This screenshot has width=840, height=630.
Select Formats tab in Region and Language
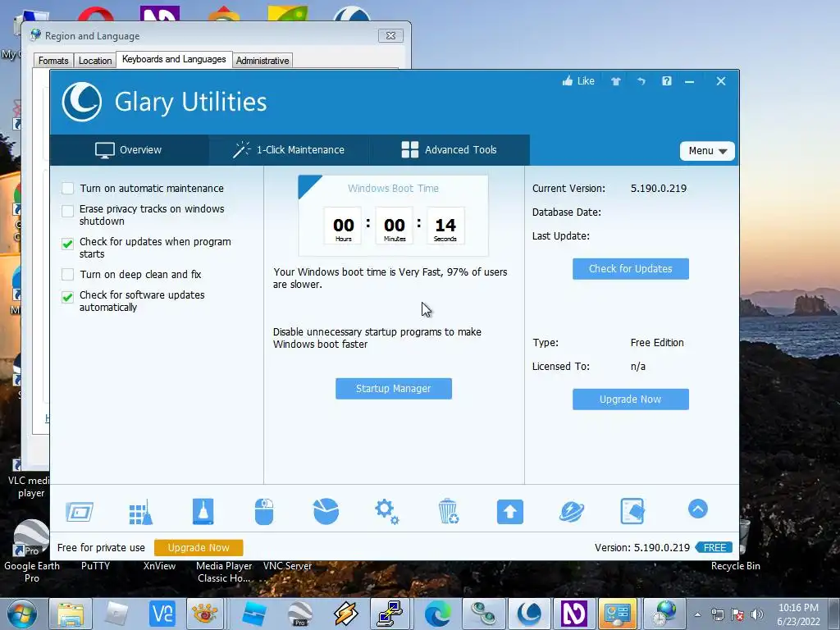tap(53, 61)
